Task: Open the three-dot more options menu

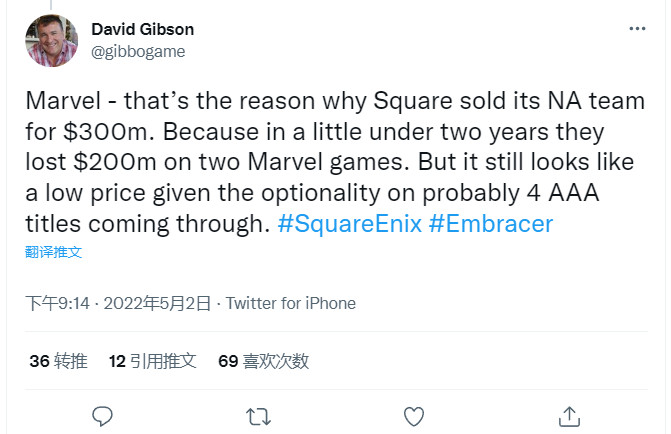Action: click(636, 29)
